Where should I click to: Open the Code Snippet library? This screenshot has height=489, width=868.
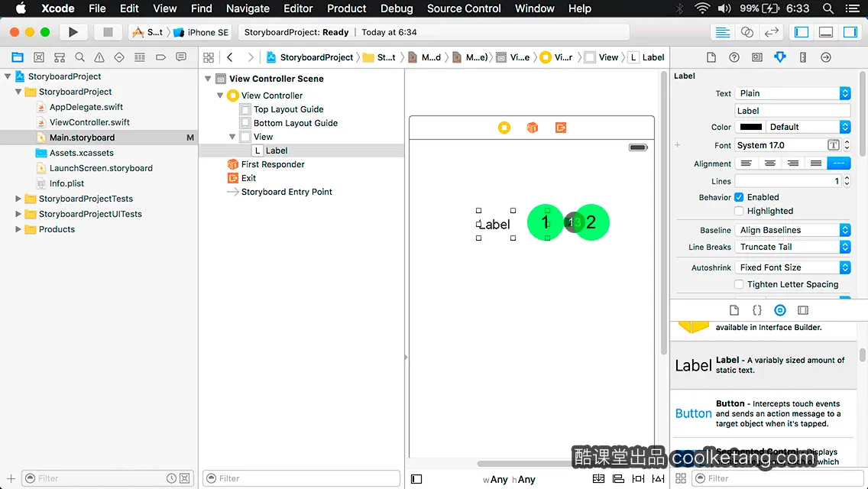tap(756, 310)
